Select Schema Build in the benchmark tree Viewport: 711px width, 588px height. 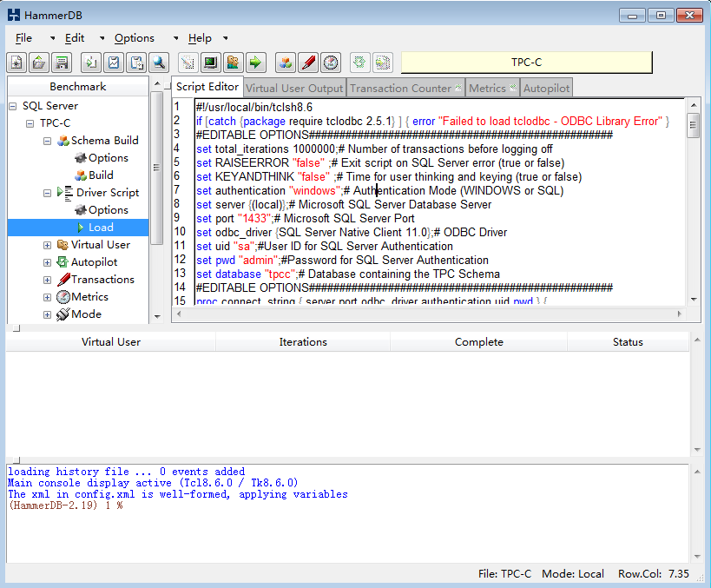104,141
